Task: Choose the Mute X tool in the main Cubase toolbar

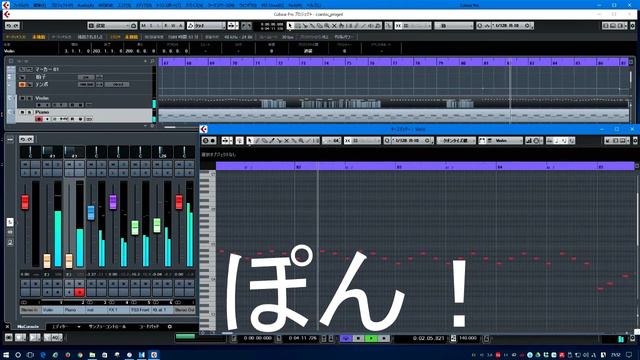Action: 334,26
